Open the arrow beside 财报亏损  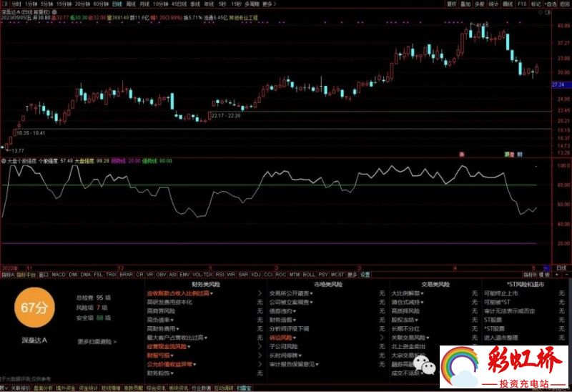pos(260,355)
